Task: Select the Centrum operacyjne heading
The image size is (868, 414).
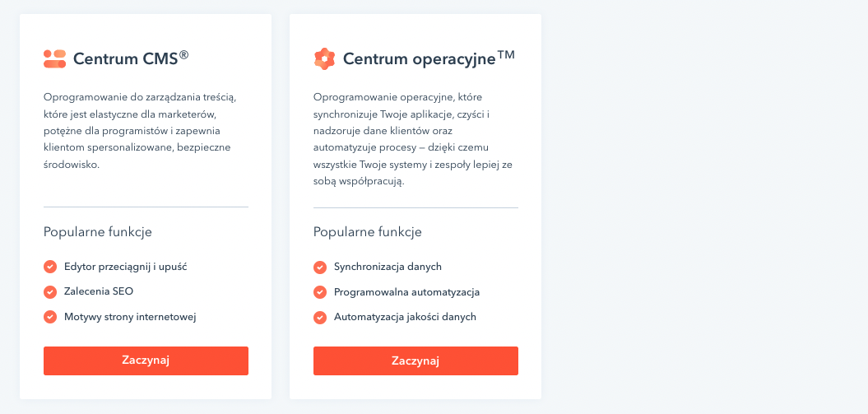Action: (x=429, y=58)
